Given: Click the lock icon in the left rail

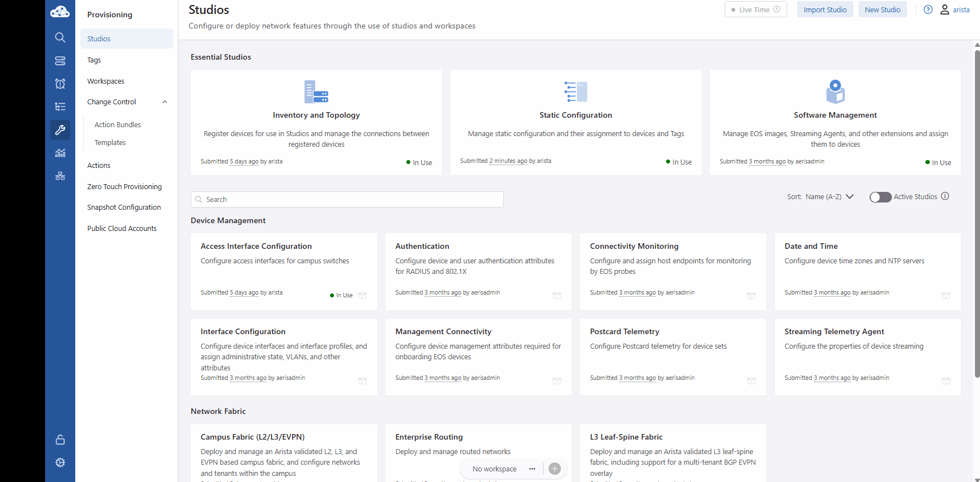Looking at the screenshot, I should (60, 440).
